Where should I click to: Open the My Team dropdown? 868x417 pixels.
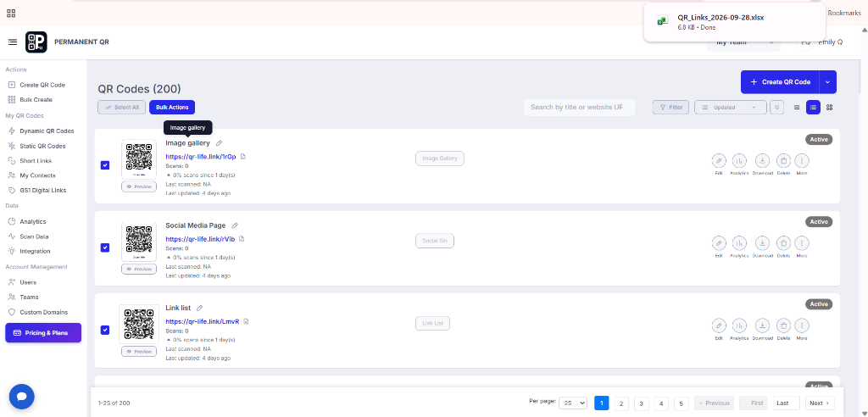point(743,42)
